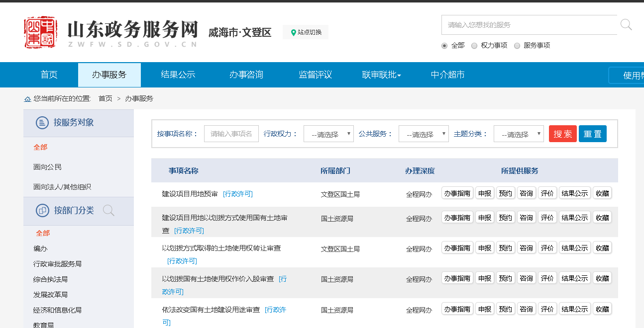Click the magnifier icon beside 按部门分类
The image size is (644, 328).
[108, 211]
